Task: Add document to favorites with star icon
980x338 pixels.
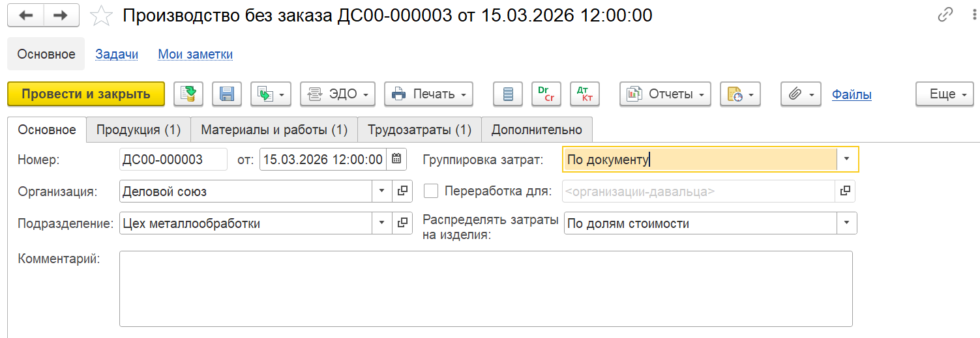Action: pyautogui.click(x=101, y=15)
